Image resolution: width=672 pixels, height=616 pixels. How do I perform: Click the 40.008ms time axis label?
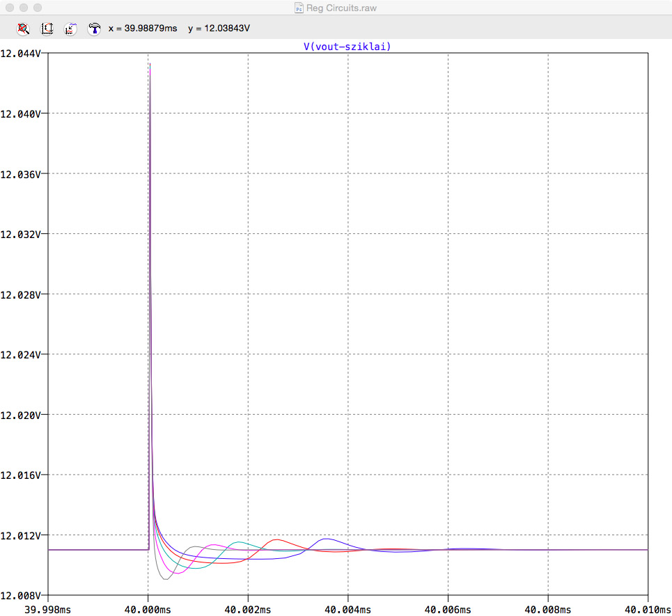(x=548, y=610)
